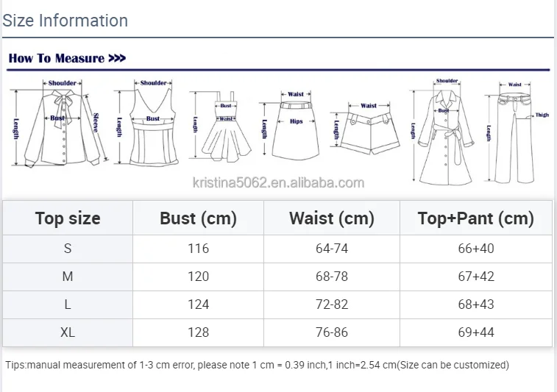
Task: Click the Top+Pant (cm) column header
Action: [476, 218]
